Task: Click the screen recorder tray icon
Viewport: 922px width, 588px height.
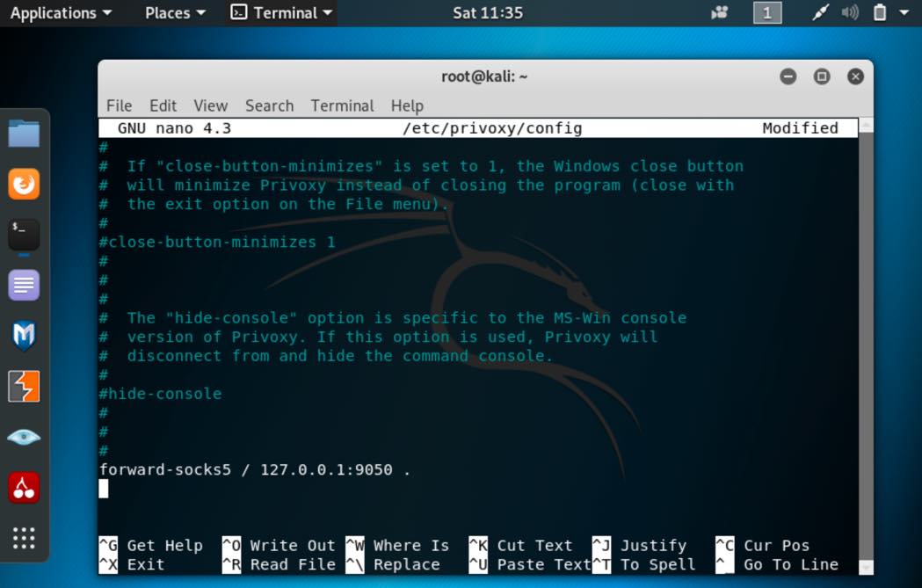Action: (720, 13)
